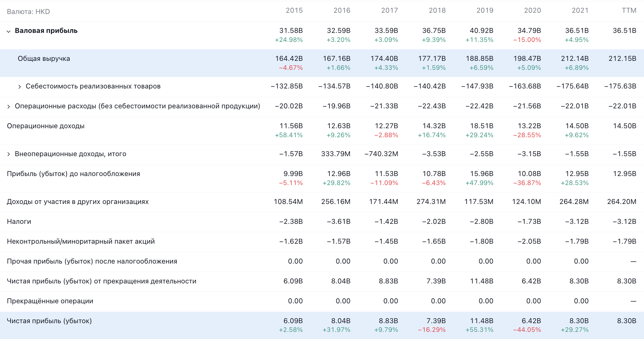Click the 2017 column header

pyautogui.click(x=389, y=11)
